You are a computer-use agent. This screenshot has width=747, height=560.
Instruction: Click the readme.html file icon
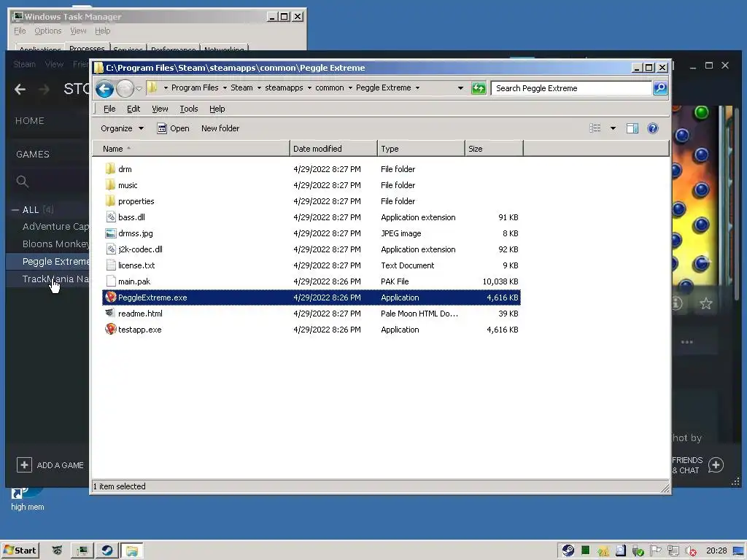(111, 314)
